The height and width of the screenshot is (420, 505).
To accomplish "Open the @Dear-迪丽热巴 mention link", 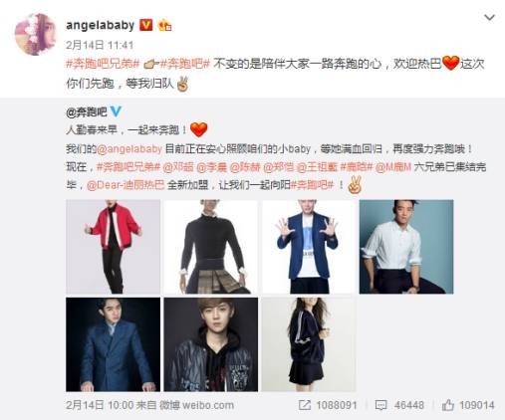I will tap(126, 185).
